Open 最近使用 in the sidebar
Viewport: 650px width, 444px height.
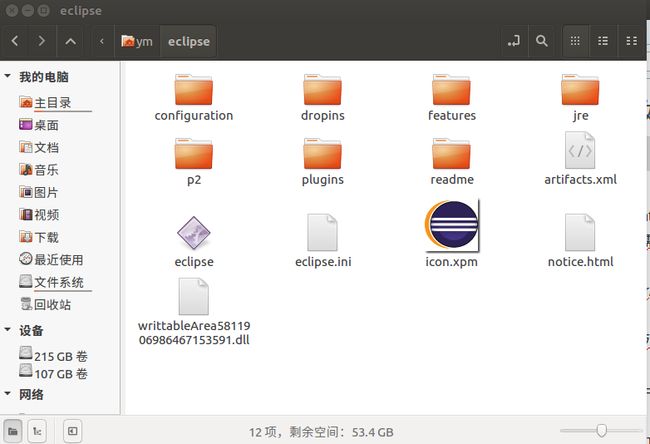(51, 260)
